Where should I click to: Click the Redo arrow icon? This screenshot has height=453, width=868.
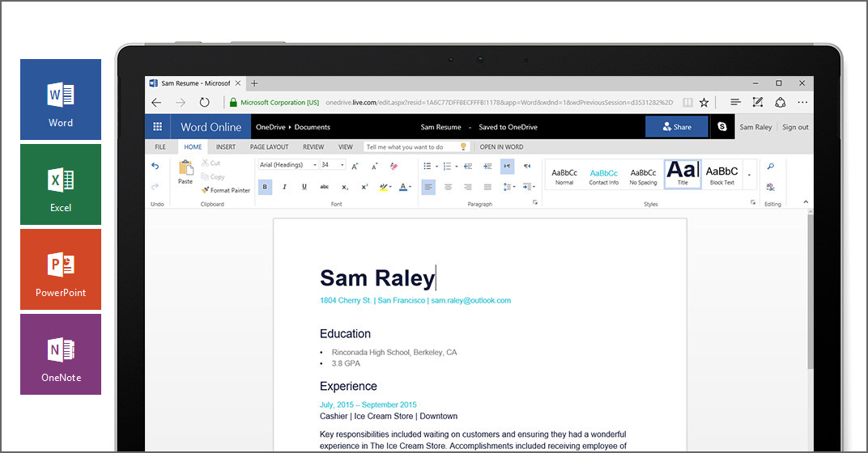(155, 186)
